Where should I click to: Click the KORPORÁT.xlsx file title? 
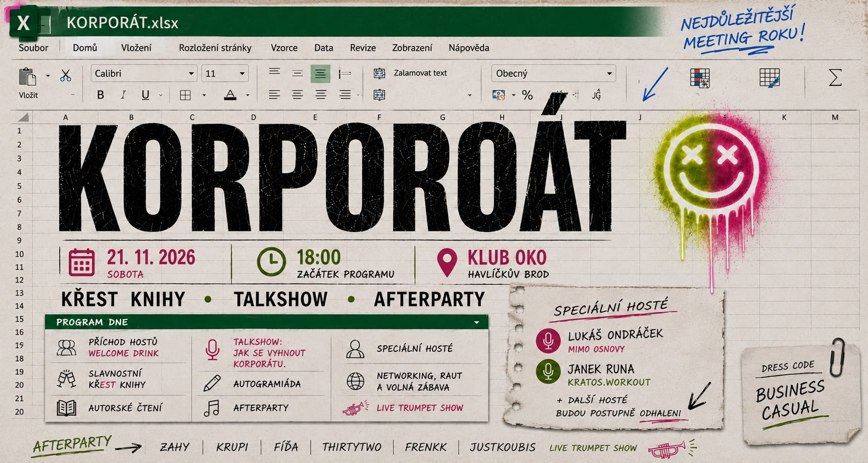pyautogui.click(x=123, y=23)
